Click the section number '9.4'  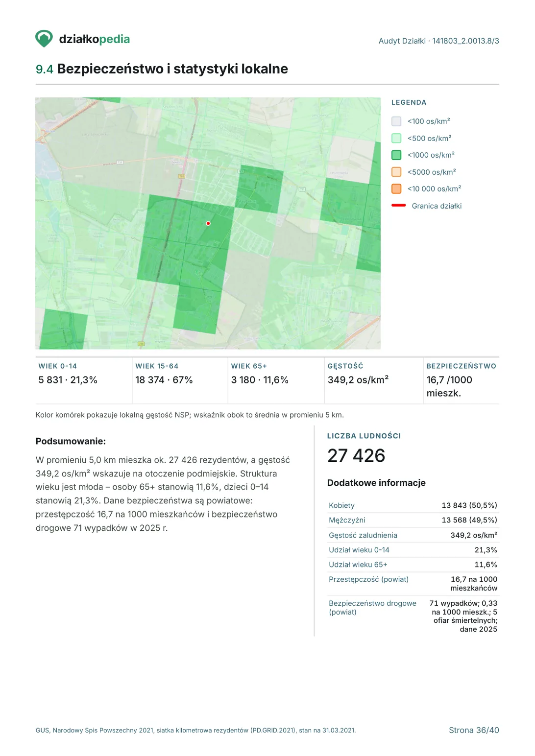click(44, 70)
